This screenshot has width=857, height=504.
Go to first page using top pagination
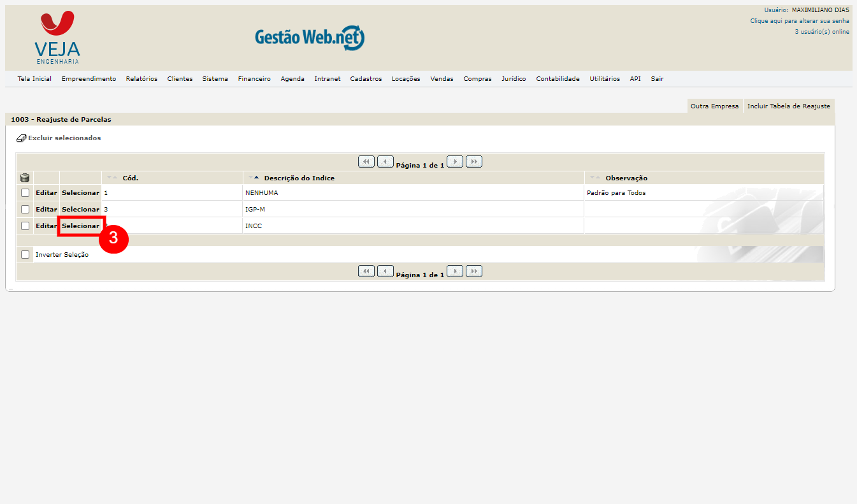(366, 162)
